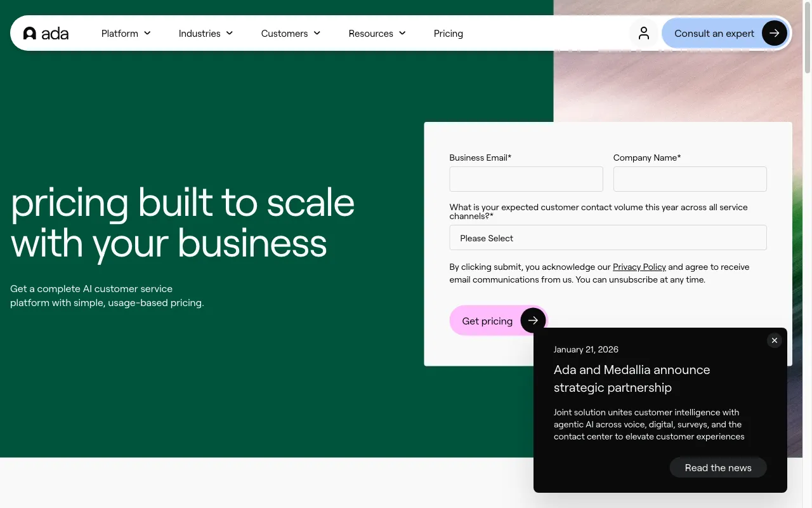
Task: Click the Ada logo in the navbar
Action: (46, 34)
